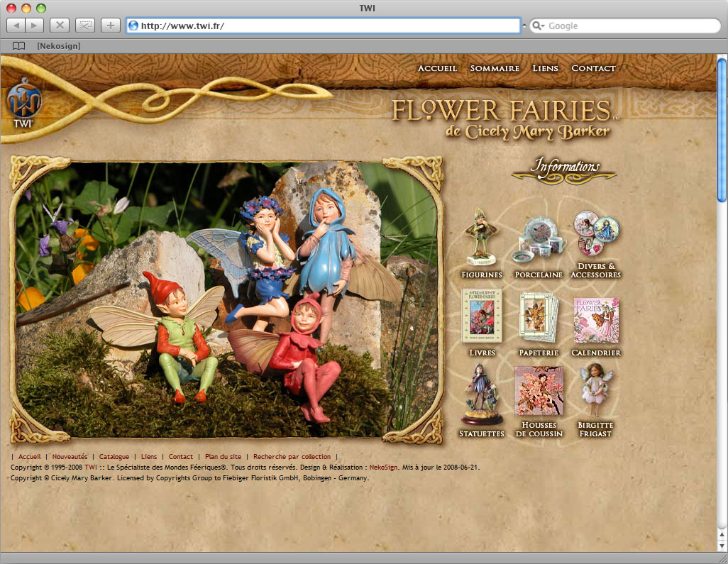Go back with the browser back arrow
Image resolution: width=728 pixels, height=564 pixels.
(x=16, y=26)
